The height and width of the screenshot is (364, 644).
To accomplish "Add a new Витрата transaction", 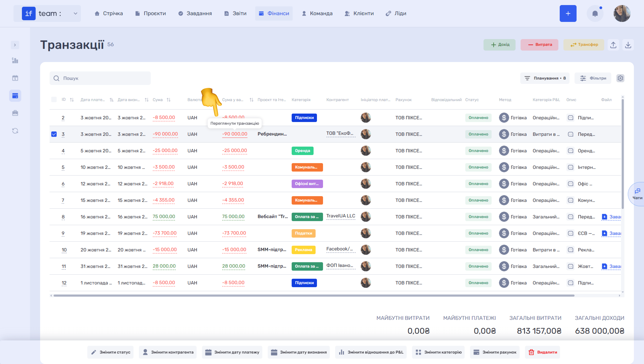I will pos(539,45).
